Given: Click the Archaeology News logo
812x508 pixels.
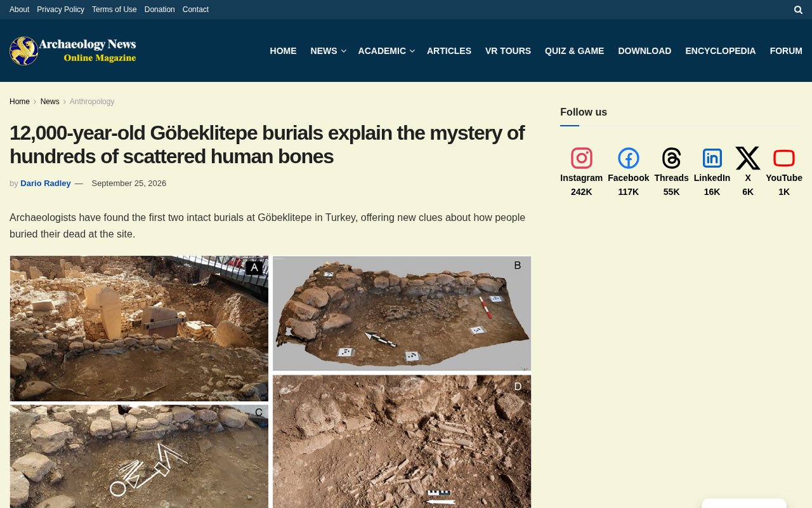Looking at the screenshot, I should [x=73, y=51].
